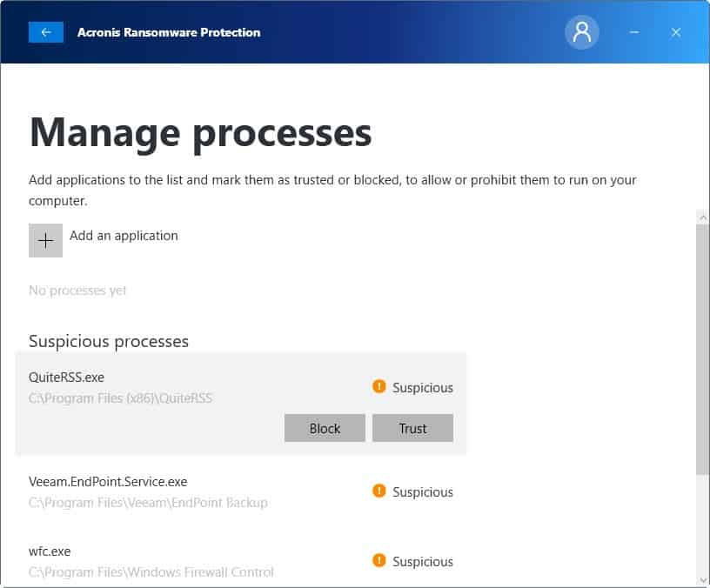Open the user account profile icon

click(582, 32)
